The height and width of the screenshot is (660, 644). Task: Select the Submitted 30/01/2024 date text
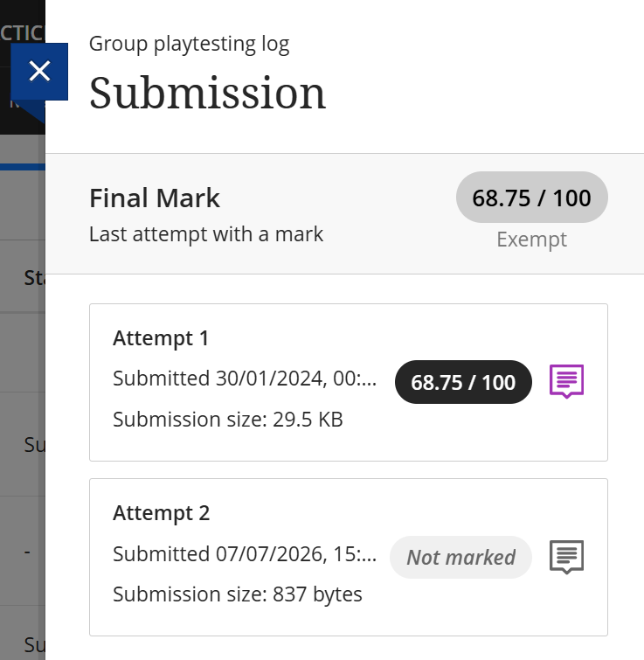(245, 379)
